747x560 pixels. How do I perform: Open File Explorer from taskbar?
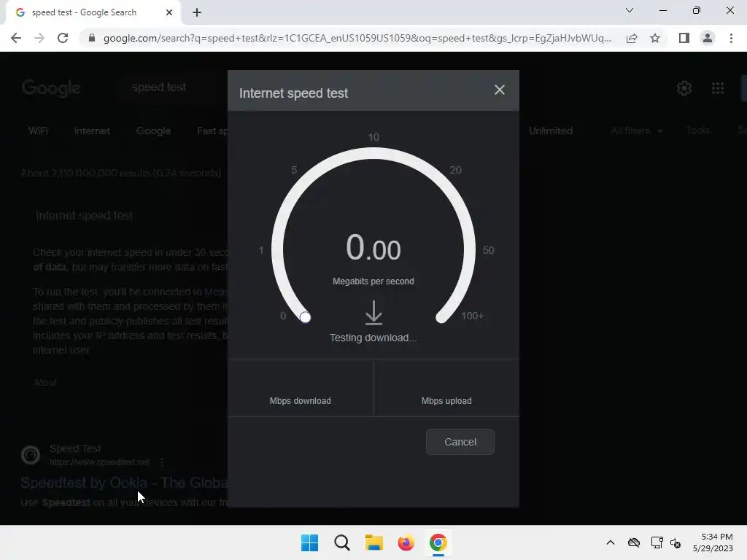coord(374,542)
